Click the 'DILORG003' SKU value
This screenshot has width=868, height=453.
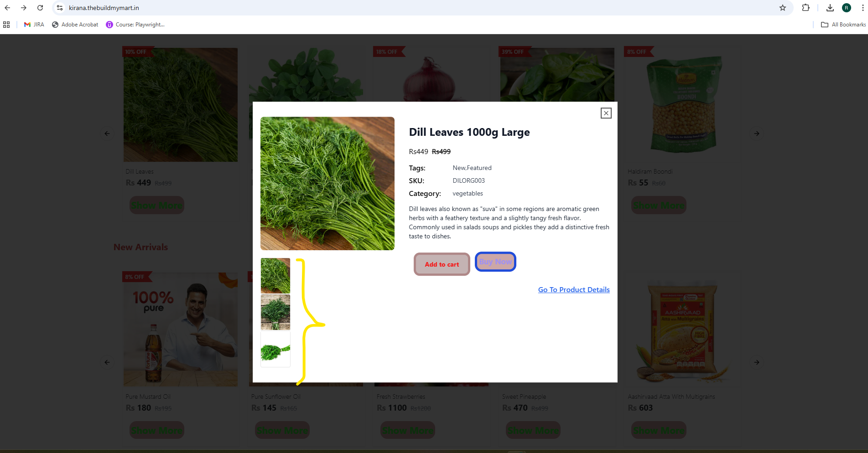(x=468, y=180)
